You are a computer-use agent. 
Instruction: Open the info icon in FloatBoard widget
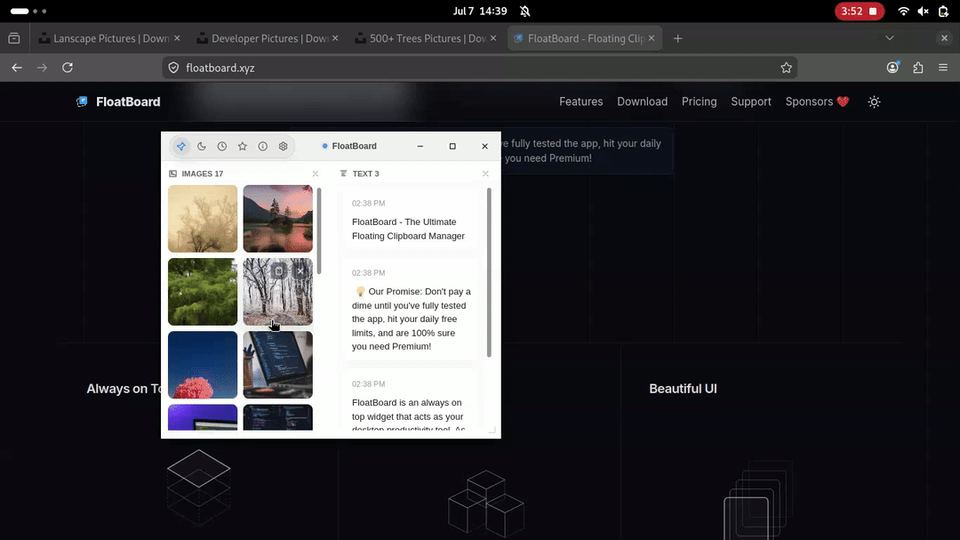pyautogui.click(x=263, y=146)
